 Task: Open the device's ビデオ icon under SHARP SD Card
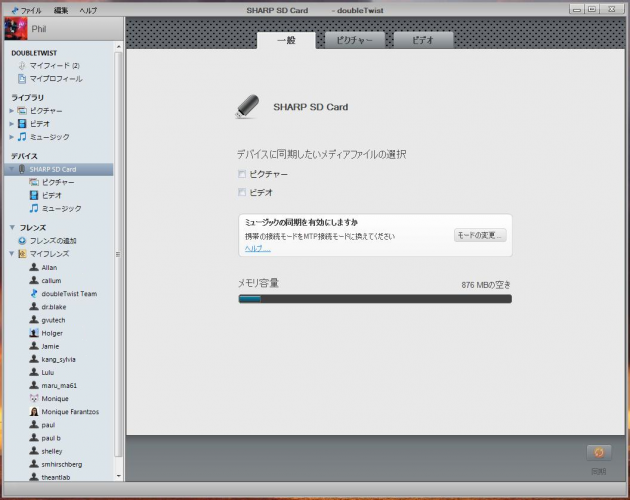tap(34, 195)
